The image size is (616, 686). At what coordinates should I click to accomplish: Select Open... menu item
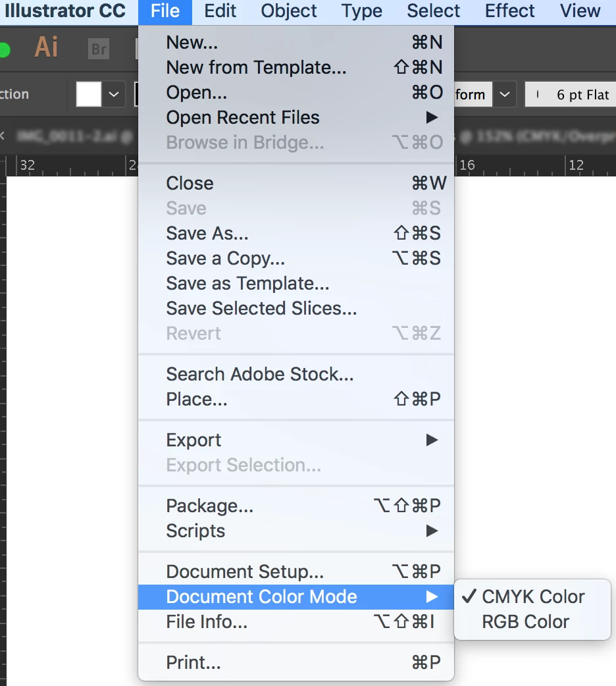tap(296, 92)
